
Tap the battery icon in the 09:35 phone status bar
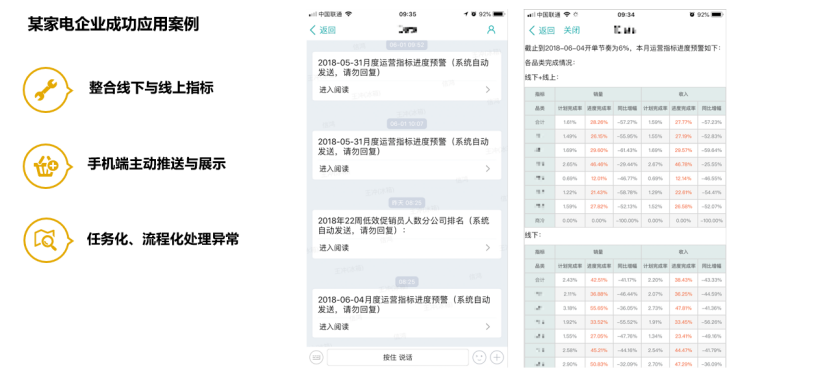[499, 14]
